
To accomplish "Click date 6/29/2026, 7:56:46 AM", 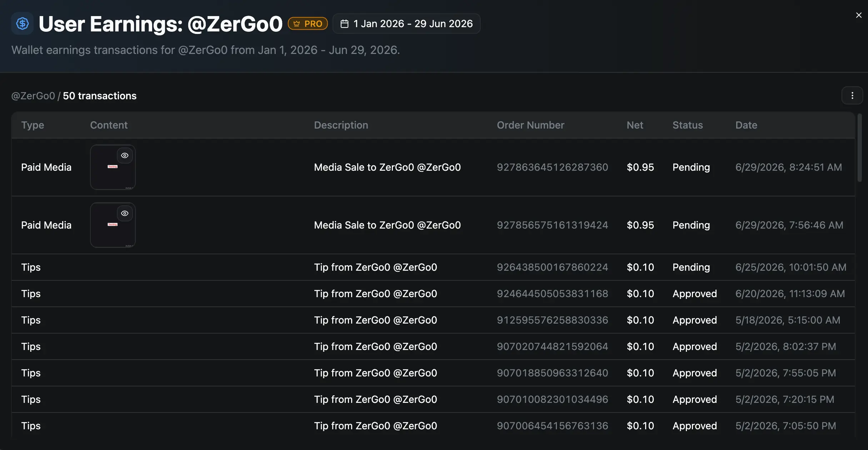I will pyautogui.click(x=789, y=225).
